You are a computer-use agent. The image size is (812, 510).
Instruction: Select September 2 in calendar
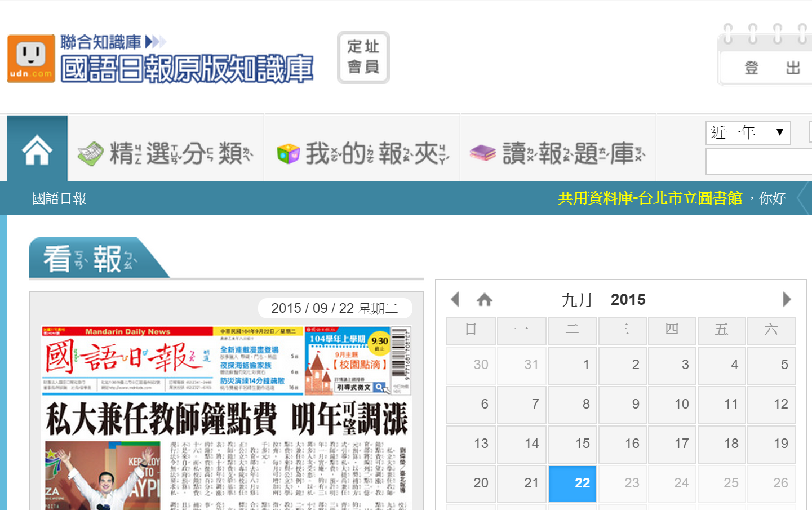(x=622, y=365)
